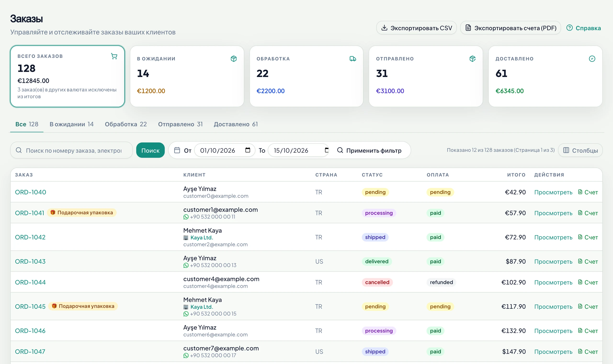This screenshot has height=364, width=613.
Task: Click Экспортировать счета (PDF) button
Action: coord(510,28)
